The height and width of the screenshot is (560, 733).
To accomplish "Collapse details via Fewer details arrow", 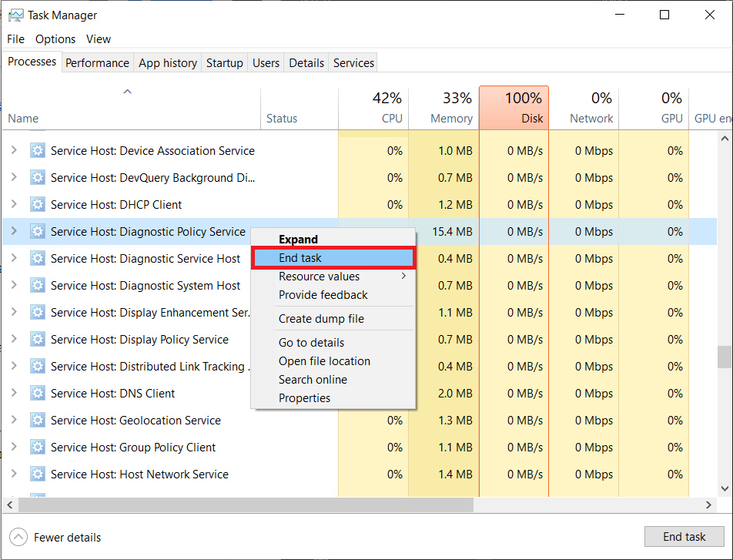I will coord(18,537).
